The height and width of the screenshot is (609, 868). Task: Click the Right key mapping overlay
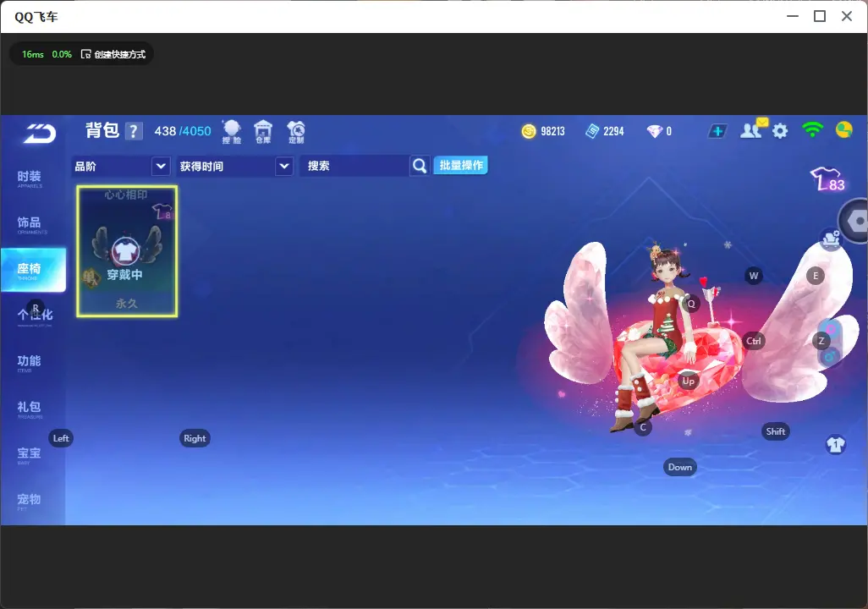(195, 438)
